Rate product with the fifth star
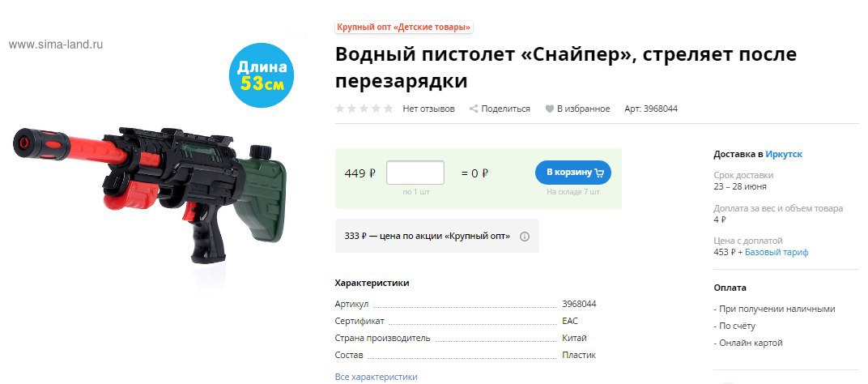 click(389, 109)
